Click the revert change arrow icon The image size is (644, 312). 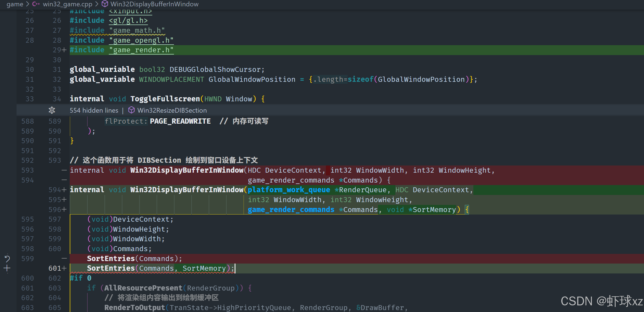7,258
